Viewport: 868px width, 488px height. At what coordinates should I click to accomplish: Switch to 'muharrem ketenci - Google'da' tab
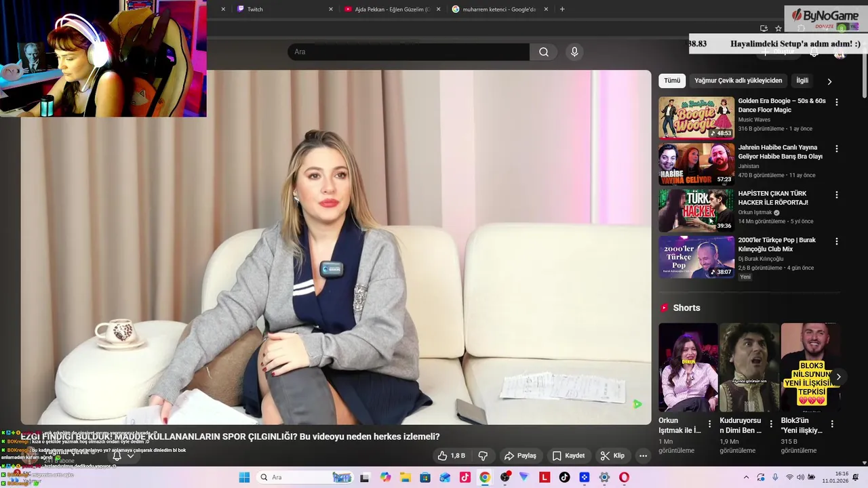tap(500, 9)
